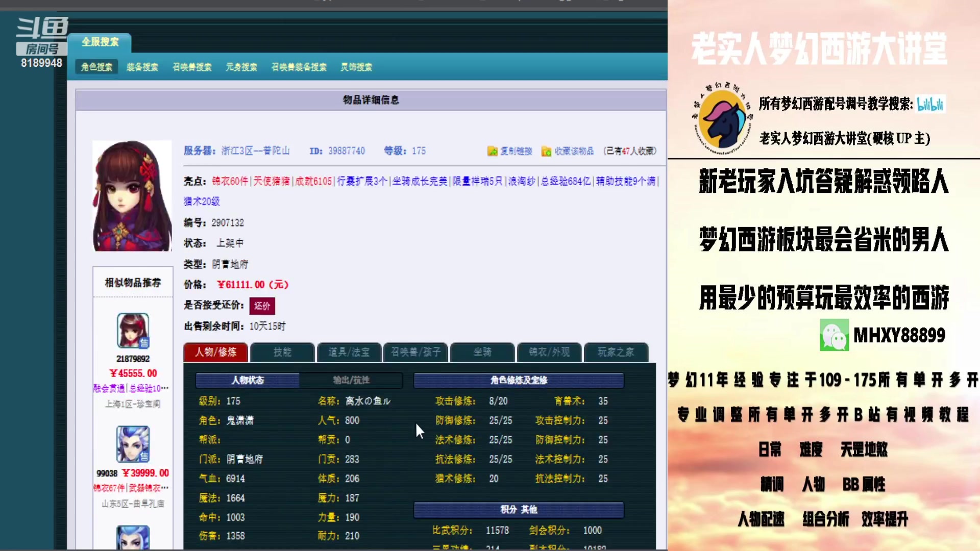
Task: Click the room number 8189948
Action: point(41,63)
